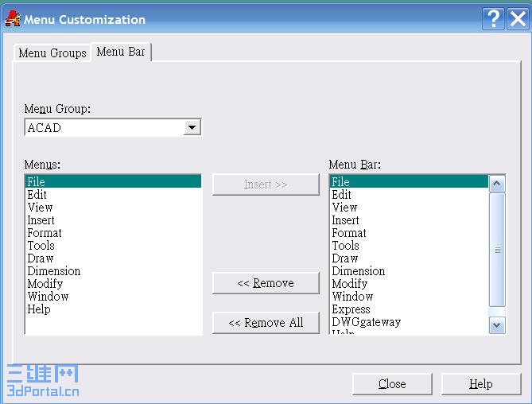The height and width of the screenshot is (404, 532).
Task: Select Help in the Menus list
Action: click(114, 309)
